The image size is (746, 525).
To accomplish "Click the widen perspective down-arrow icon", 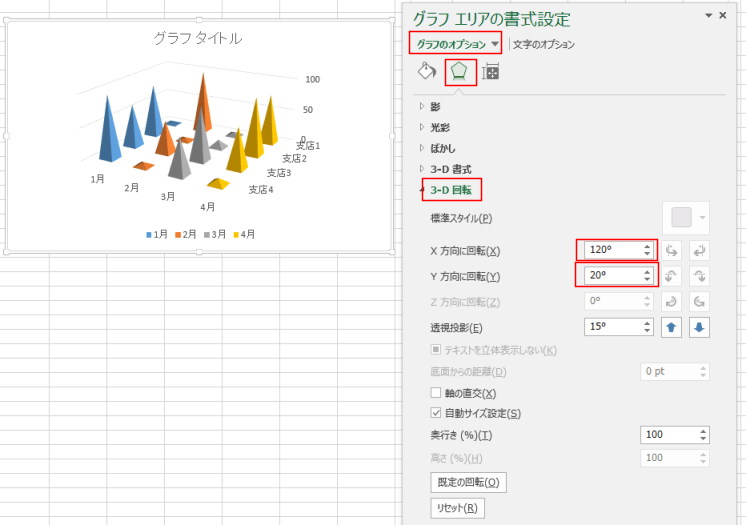I will [x=700, y=327].
